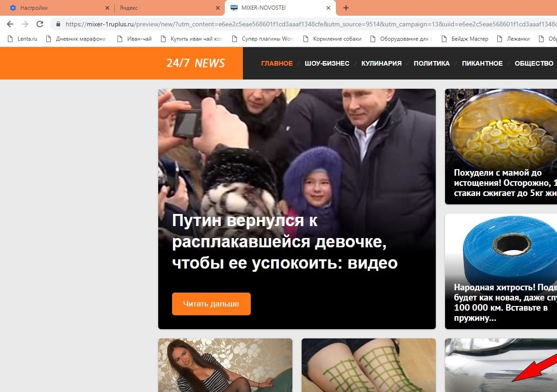Go back with the browser back arrow
Screen dimensions: 557x392
[10, 24]
